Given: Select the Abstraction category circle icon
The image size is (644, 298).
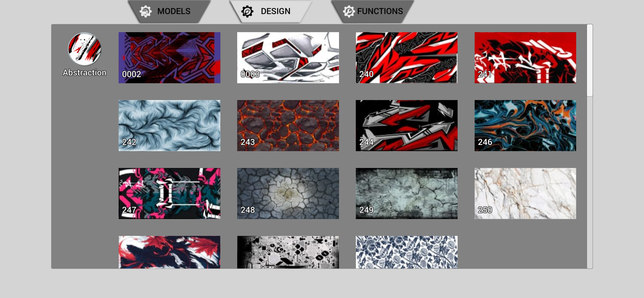Looking at the screenshot, I should [85, 49].
